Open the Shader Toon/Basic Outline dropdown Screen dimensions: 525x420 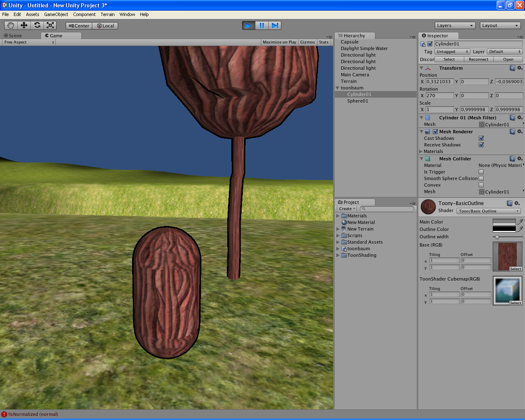click(x=488, y=211)
